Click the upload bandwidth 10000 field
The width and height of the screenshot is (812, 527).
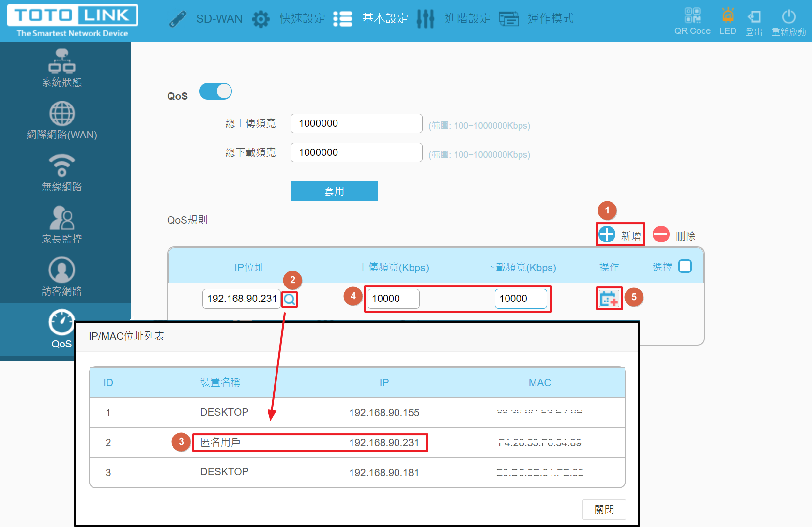coord(394,299)
